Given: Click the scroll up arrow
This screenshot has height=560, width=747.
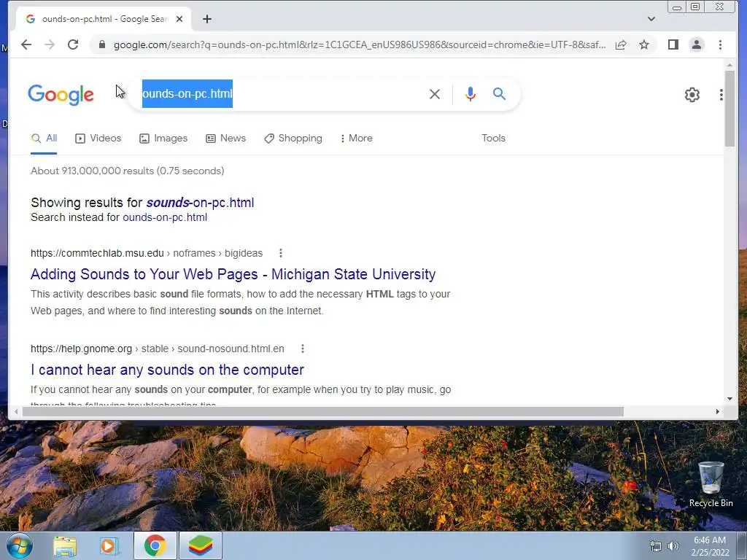Looking at the screenshot, I should pyautogui.click(x=729, y=65).
